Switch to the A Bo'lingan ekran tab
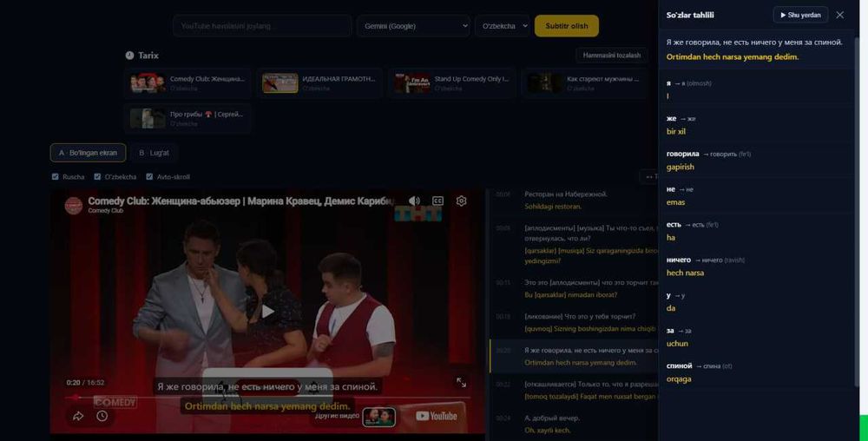 pyautogui.click(x=88, y=153)
